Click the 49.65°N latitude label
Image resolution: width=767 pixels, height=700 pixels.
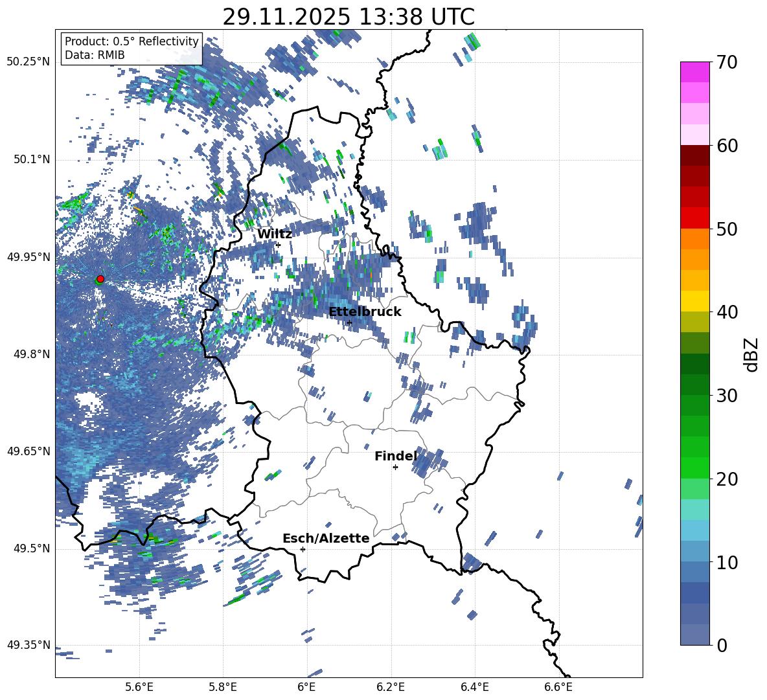(x=29, y=451)
